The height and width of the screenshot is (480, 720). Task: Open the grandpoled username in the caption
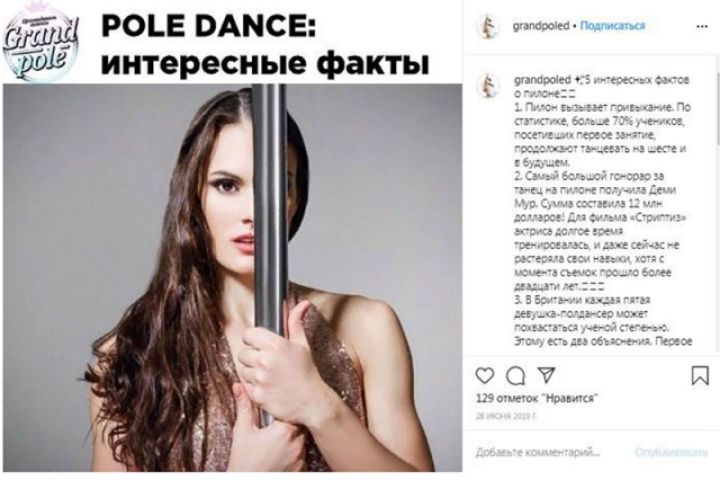coord(542,80)
